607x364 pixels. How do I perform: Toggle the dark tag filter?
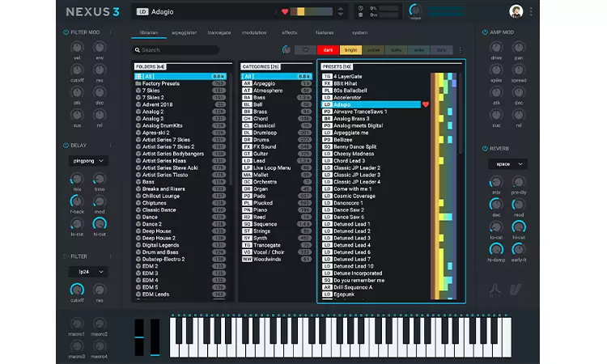pos(328,50)
